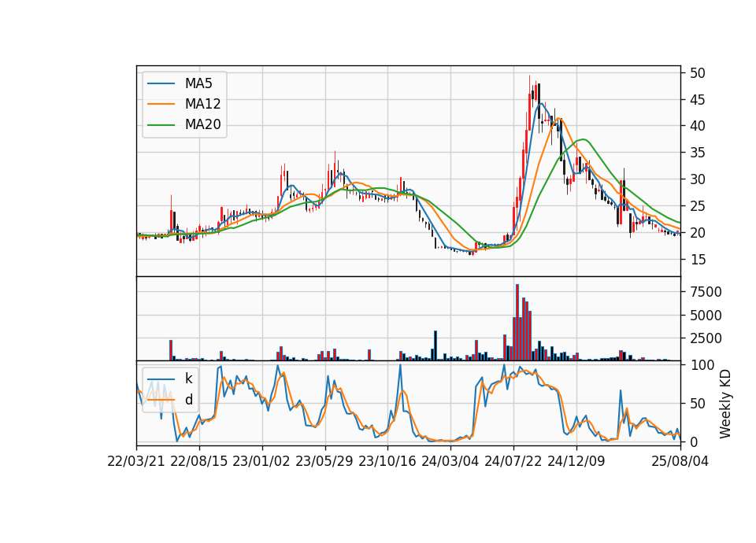
Task: Click the KD axis value 50
Action: point(698,404)
